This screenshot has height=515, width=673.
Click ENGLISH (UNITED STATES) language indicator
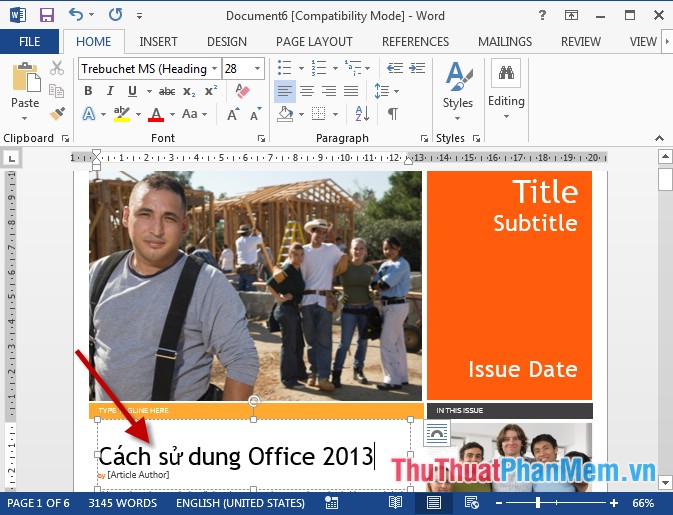pyautogui.click(x=240, y=503)
